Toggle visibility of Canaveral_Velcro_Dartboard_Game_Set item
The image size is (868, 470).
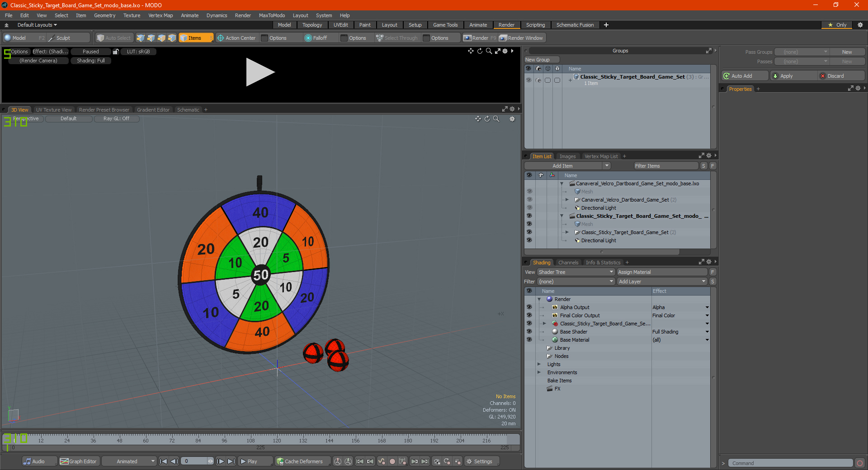coord(529,200)
